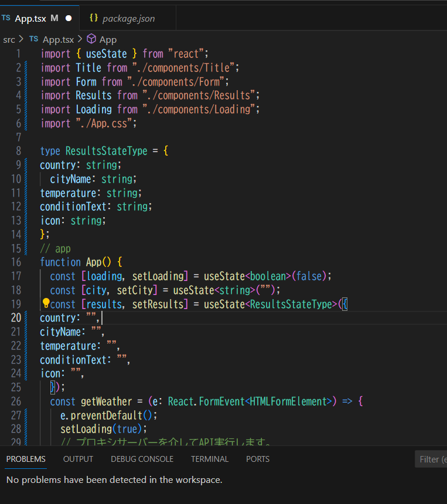447x504 pixels.
Task: Click the '// app' comment
Action: [55, 249]
